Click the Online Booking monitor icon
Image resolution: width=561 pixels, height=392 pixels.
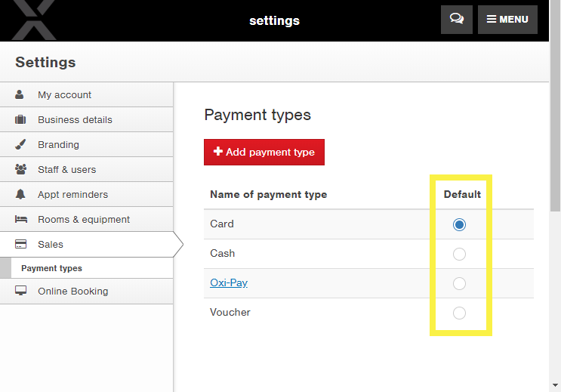[x=20, y=291]
